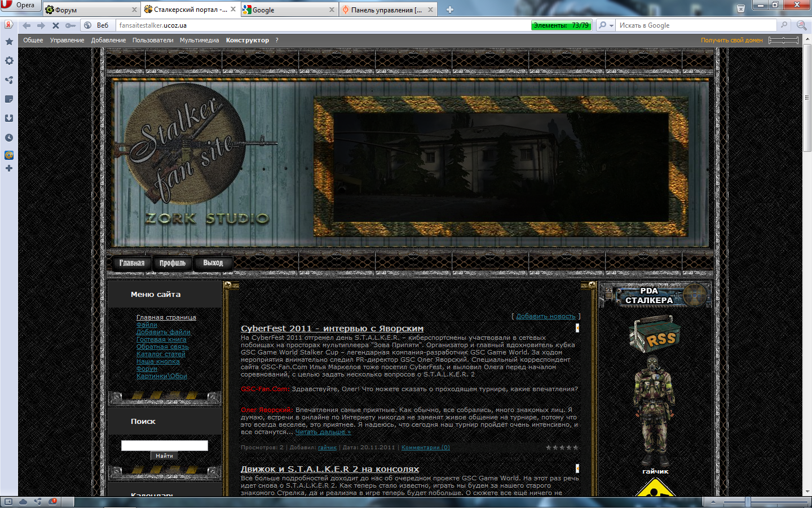
Task: Open the Картинки\Обои menu link
Action: pos(162,376)
